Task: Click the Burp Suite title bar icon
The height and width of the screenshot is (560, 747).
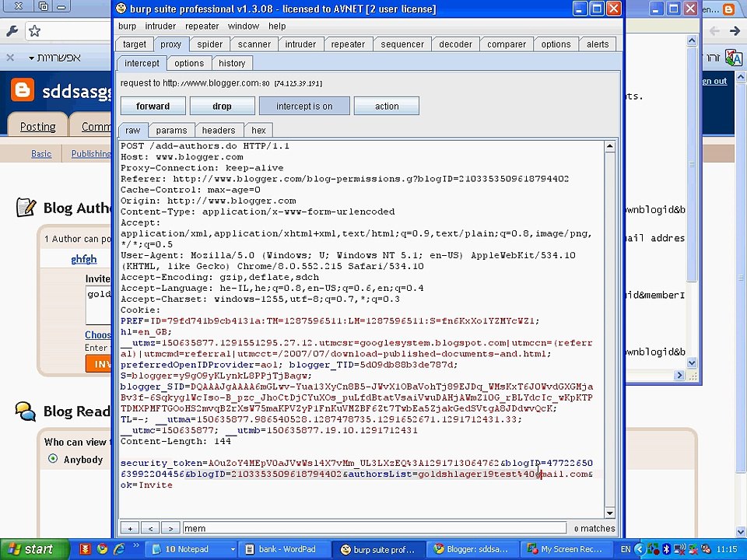Action: pos(121,9)
